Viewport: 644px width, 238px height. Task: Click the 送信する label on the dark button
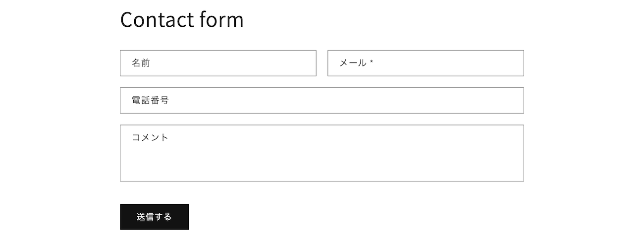pos(154,217)
